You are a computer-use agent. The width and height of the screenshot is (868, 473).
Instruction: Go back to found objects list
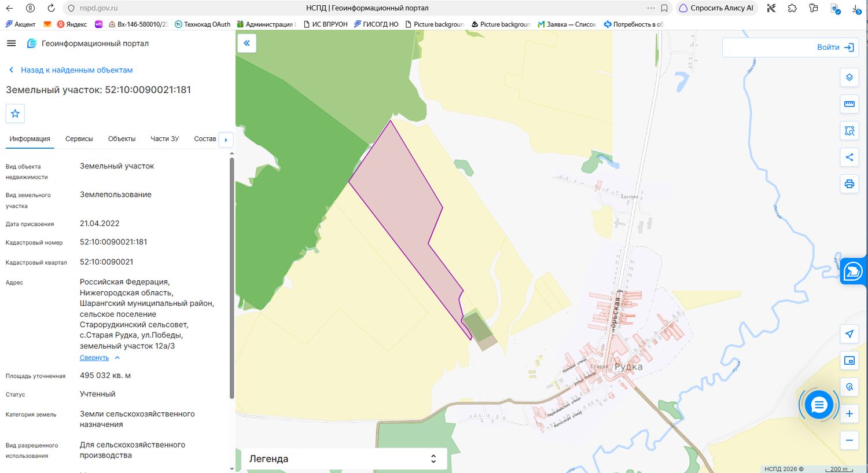coord(71,70)
